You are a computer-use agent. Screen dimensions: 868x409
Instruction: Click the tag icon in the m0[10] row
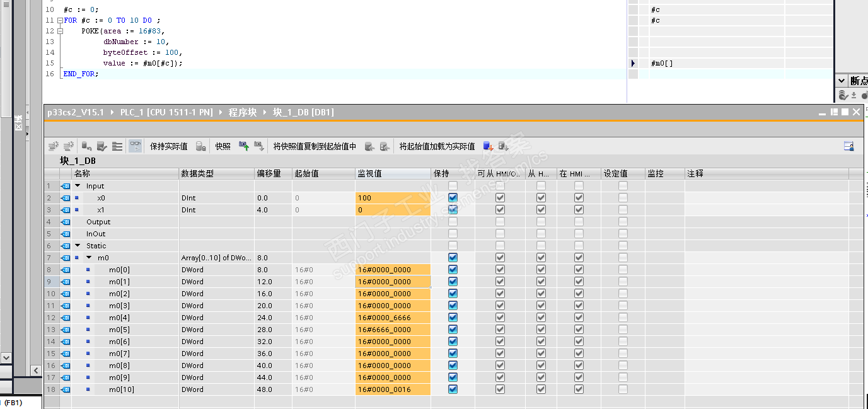tap(66, 389)
